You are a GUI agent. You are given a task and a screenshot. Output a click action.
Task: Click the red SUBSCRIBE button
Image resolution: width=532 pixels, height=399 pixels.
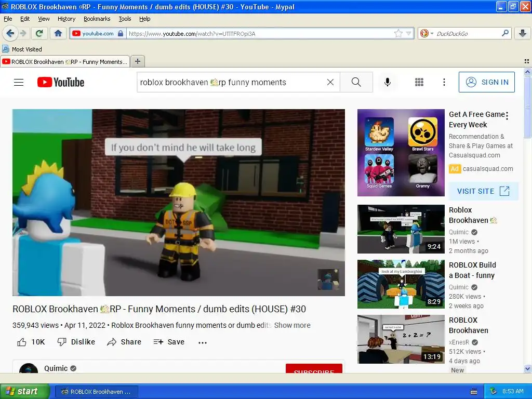pos(314,369)
